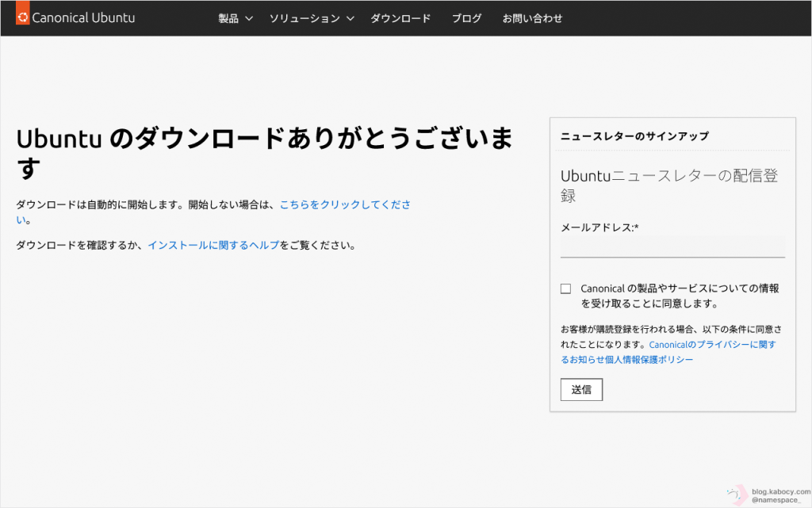Open the 製品 menu label
The width and height of the screenshot is (812, 508).
[228, 18]
